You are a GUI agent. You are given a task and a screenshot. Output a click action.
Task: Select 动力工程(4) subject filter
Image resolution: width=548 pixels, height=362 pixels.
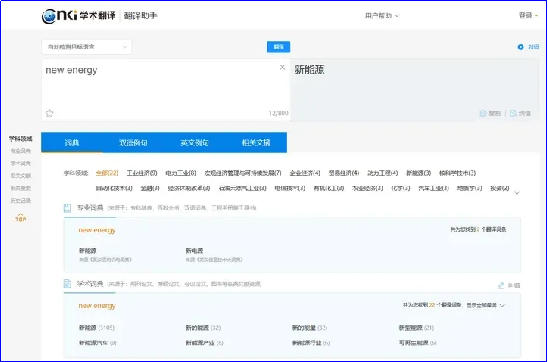point(382,173)
